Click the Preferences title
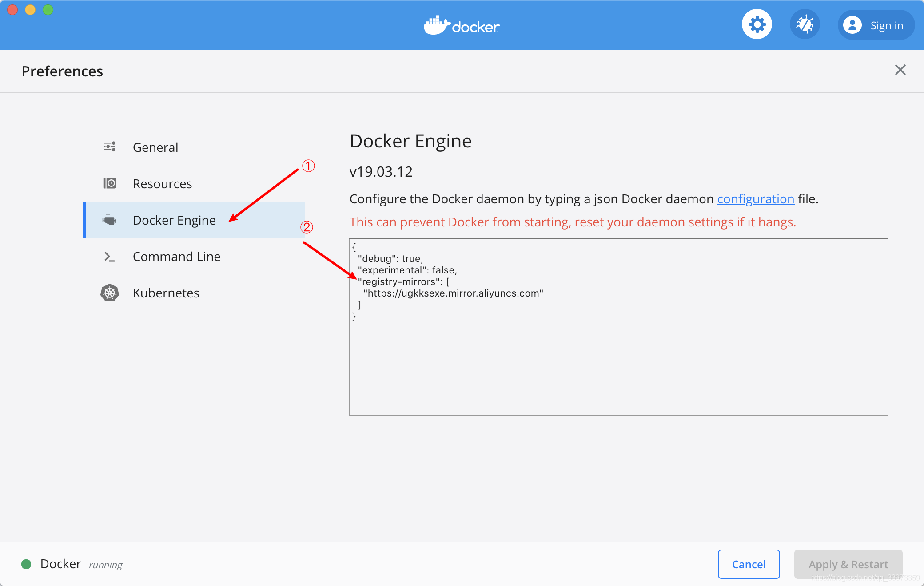924x586 pixels. point(62,71)
